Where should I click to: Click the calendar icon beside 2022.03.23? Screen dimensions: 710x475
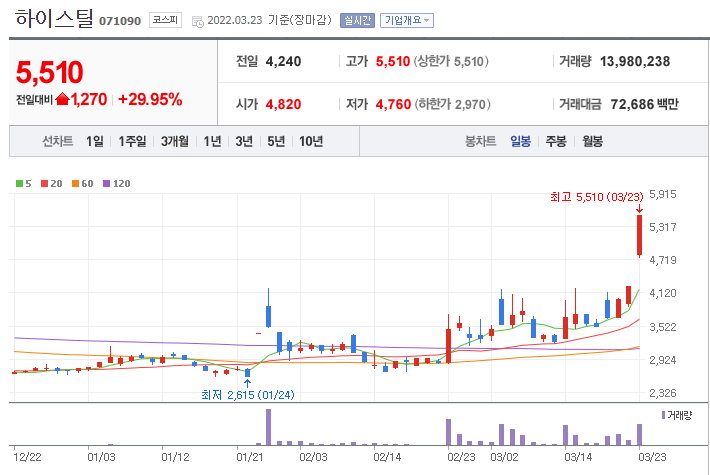point(198,21)
